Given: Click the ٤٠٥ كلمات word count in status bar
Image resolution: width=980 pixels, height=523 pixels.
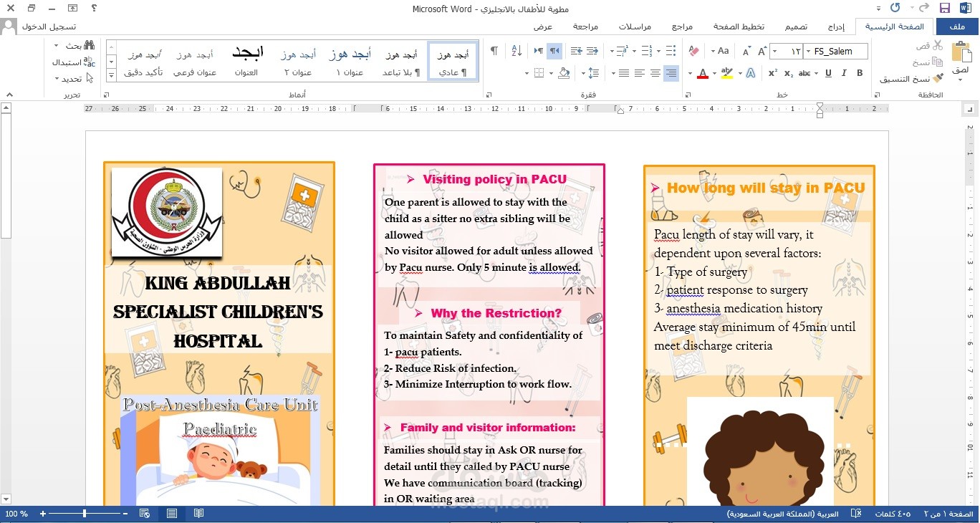Looking at the screenshot, I should (x=893, y=514).
